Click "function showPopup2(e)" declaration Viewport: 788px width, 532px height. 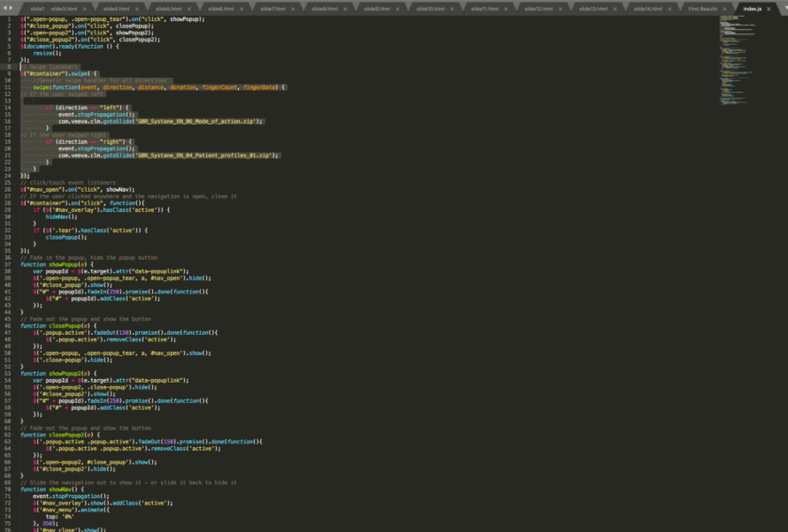58,373
